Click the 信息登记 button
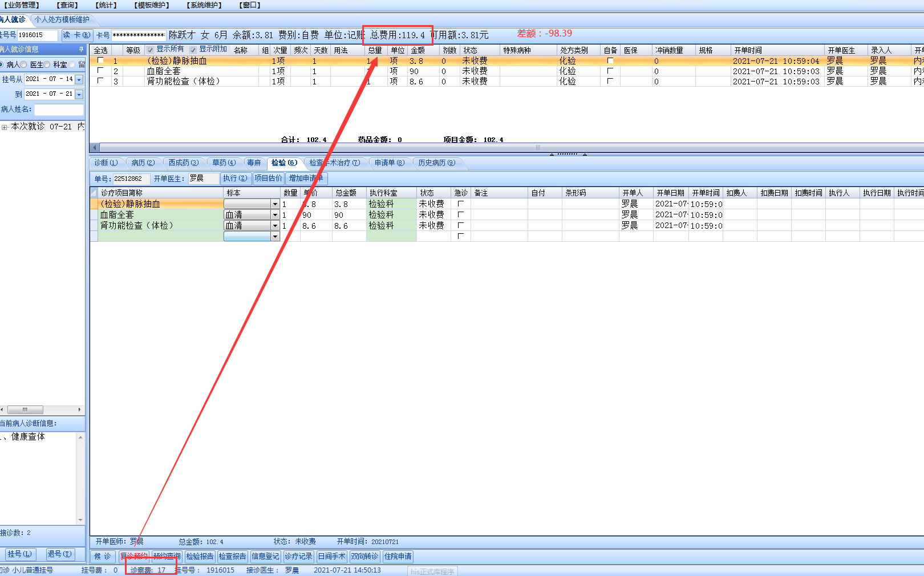Viewport: 924px width, 576px height. click(266, 557)
